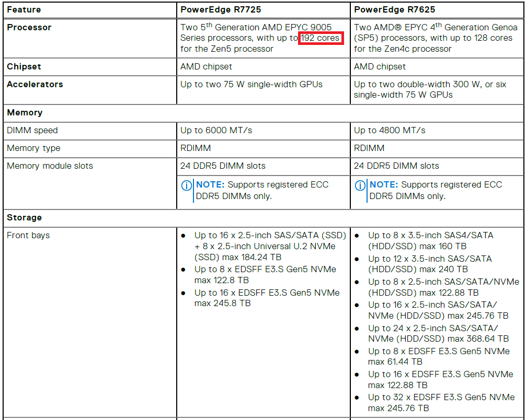Click the 'Accelerators' row label

click(35, 84)
